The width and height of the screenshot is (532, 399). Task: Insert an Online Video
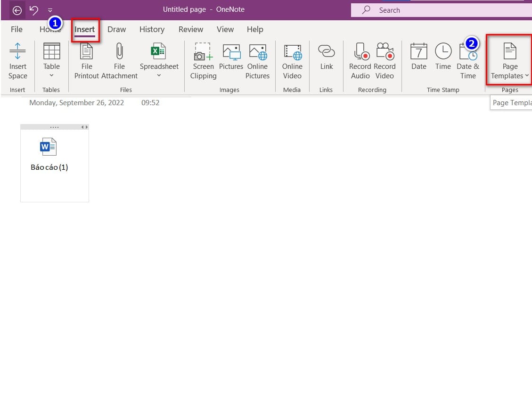pyautogui.click(x=292, y=52)
